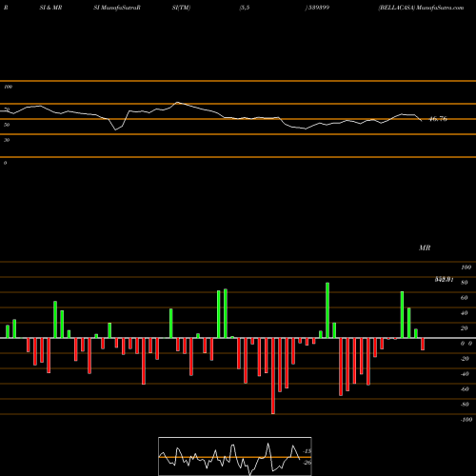Click the -80 label on MR axis

[x=466, y=405]
